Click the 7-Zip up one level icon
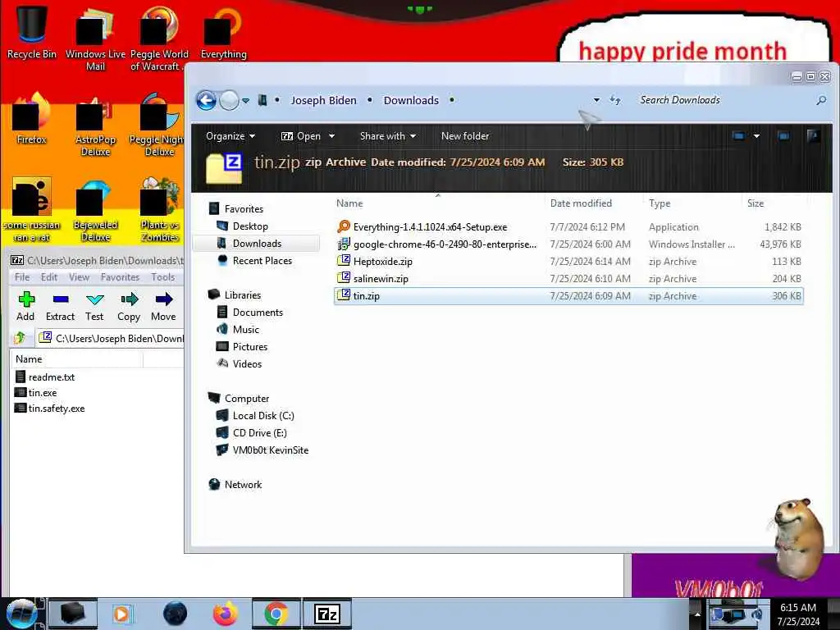Screen dimensions: 840x630 click(20, 338)
